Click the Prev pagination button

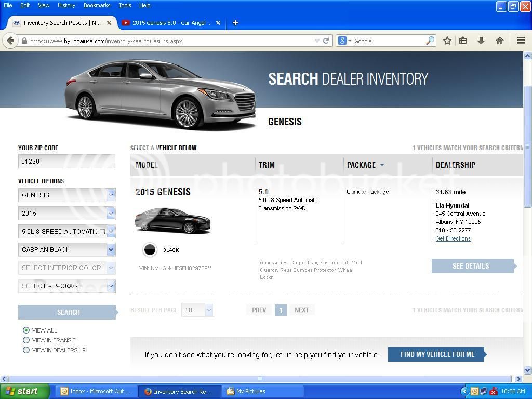point(259,310)
